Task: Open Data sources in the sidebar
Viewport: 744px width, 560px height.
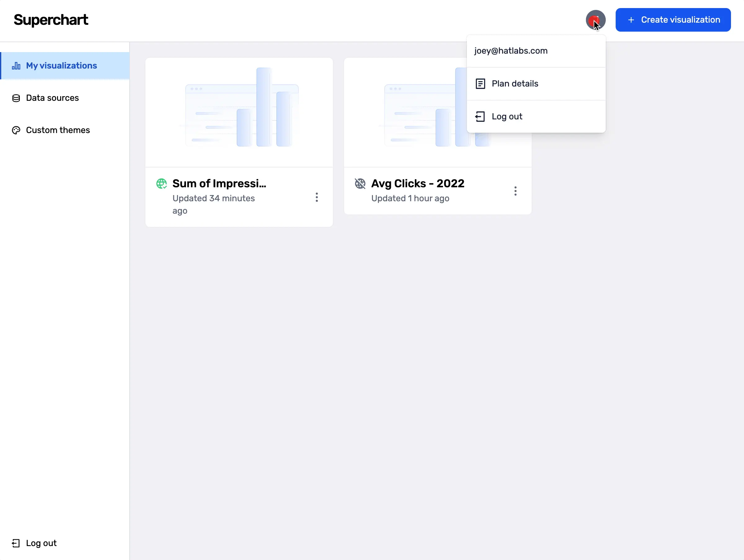Action: click(65, 98)
